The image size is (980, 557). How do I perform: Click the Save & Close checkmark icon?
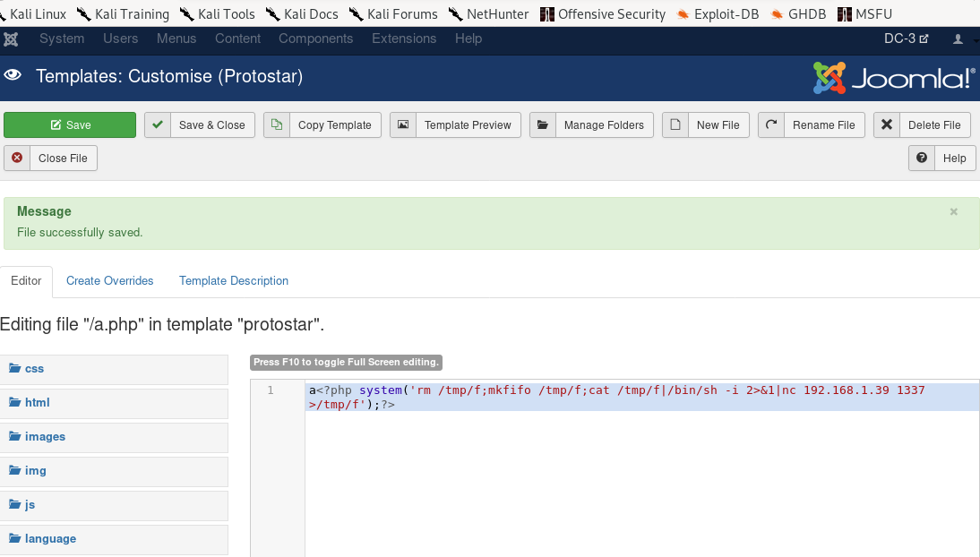[158, 124]
